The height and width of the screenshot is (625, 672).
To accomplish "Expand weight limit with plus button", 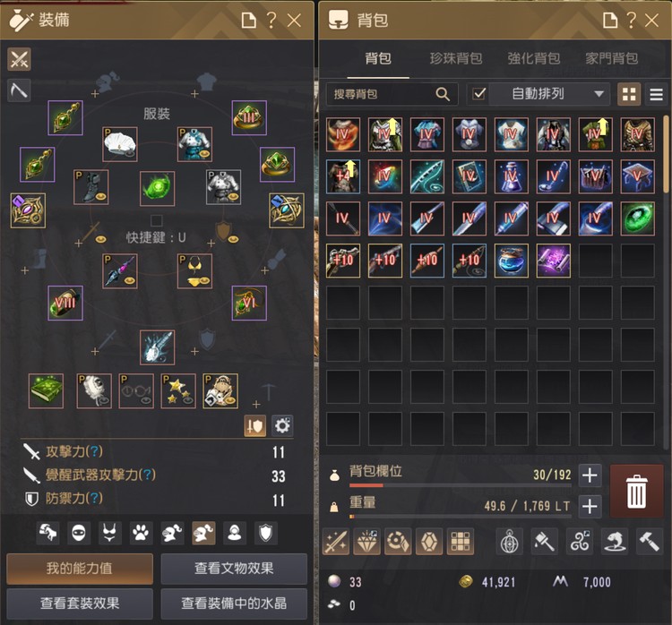I will [x=590, y=506].
